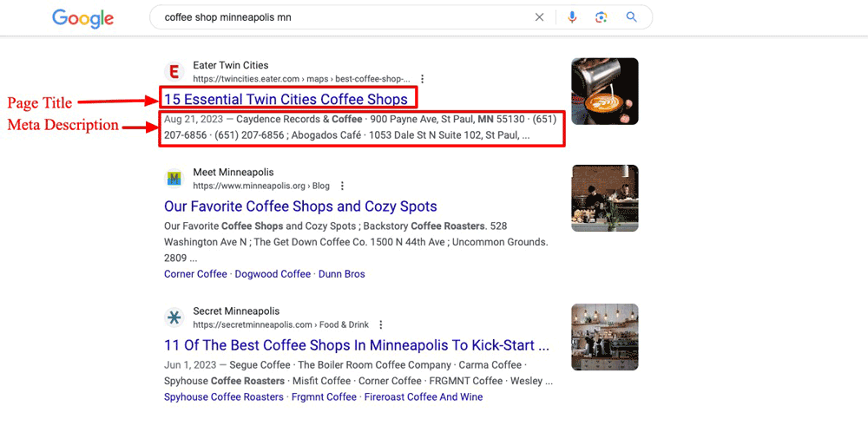Open Google Lens image search icon
868x432 pixels.
click(x=602, y=17)
